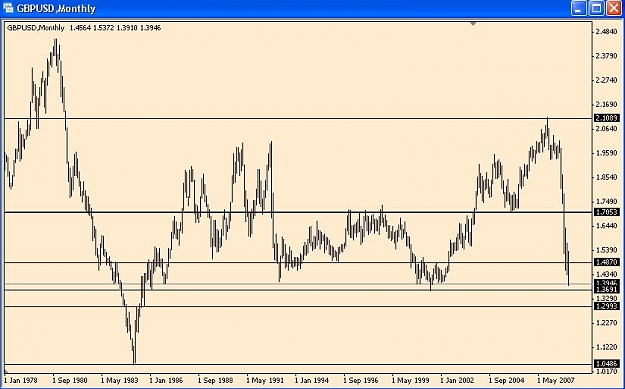Select the 2.1089 horizontal line price label

pos(606,118)
